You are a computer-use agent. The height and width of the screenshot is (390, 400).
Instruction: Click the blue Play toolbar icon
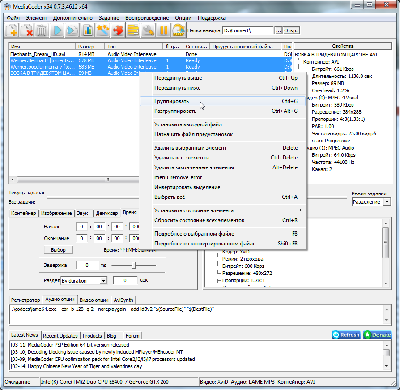[x=57, y=30]
